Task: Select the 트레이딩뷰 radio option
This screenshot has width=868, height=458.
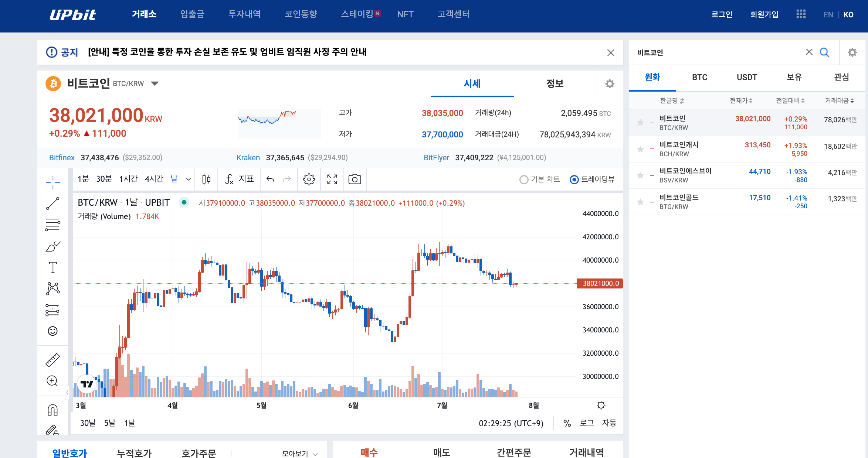Action: point(592,180)
